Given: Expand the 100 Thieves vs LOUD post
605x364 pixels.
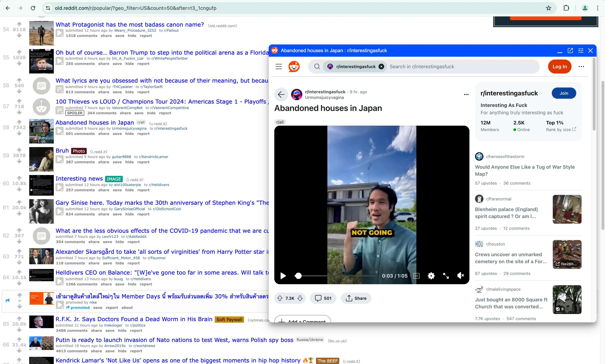Looking at the screenshot, I should coord(60,110).
